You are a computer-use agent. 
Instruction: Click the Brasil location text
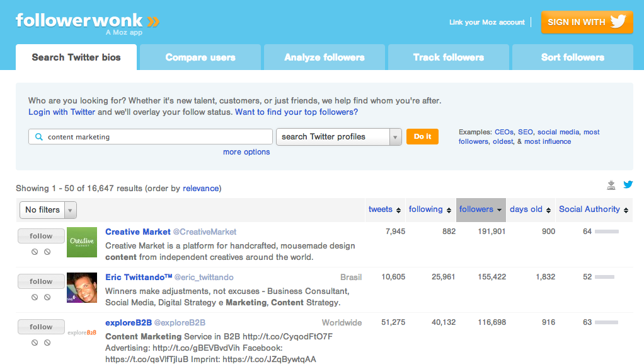(x=351, y=278)
